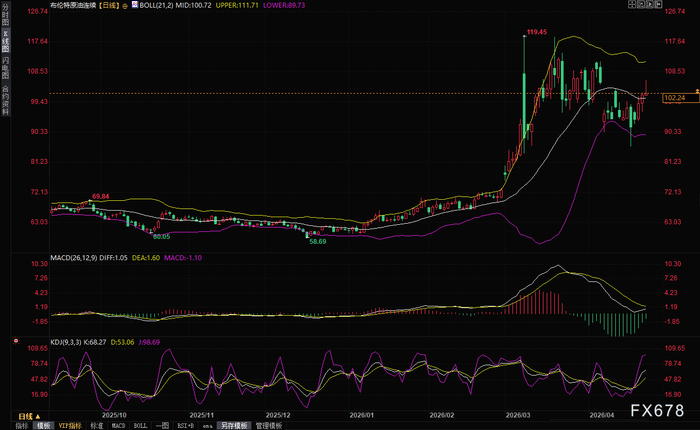
Task: Click the orange arrow icon at current price line
Action: click(x=697, y=92)
